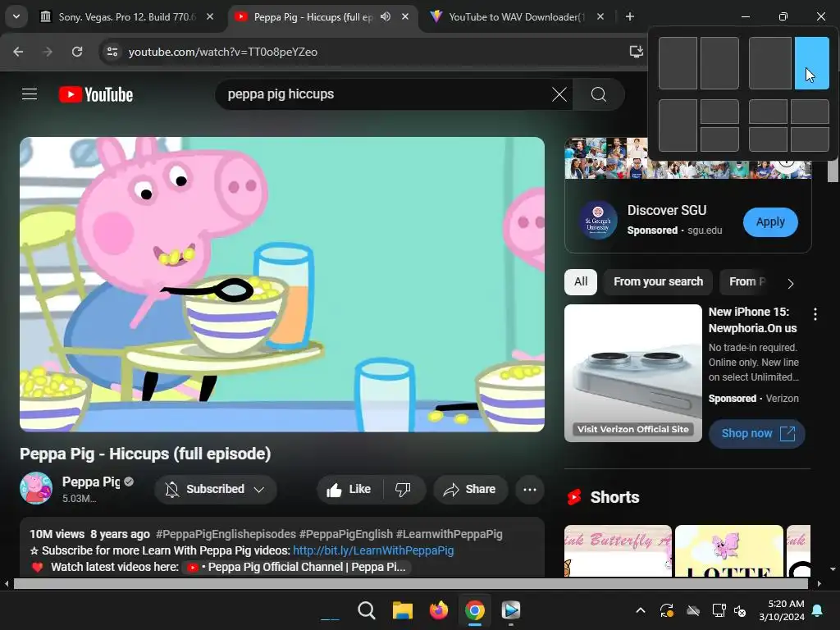The height and width of the screenshot is (630, 840).
Task: Show hidden system tray icons
Action: tap(640, 610)
